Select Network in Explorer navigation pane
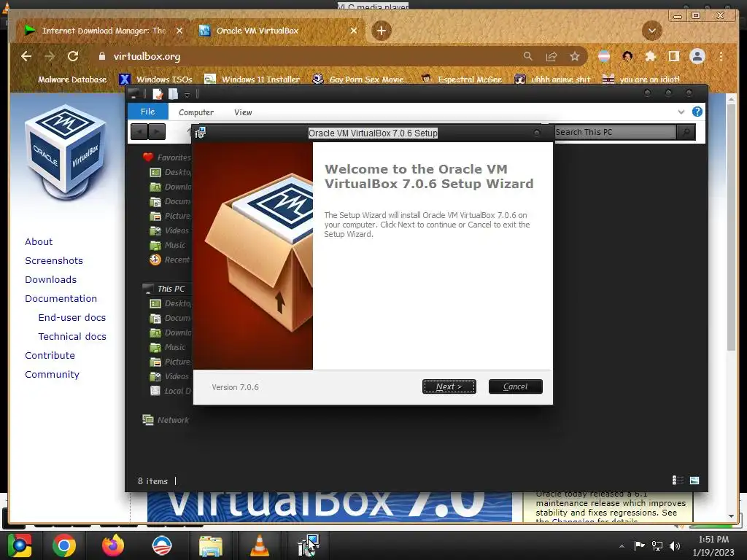This screenshot has height=560, width=747. tap(166, 420)
